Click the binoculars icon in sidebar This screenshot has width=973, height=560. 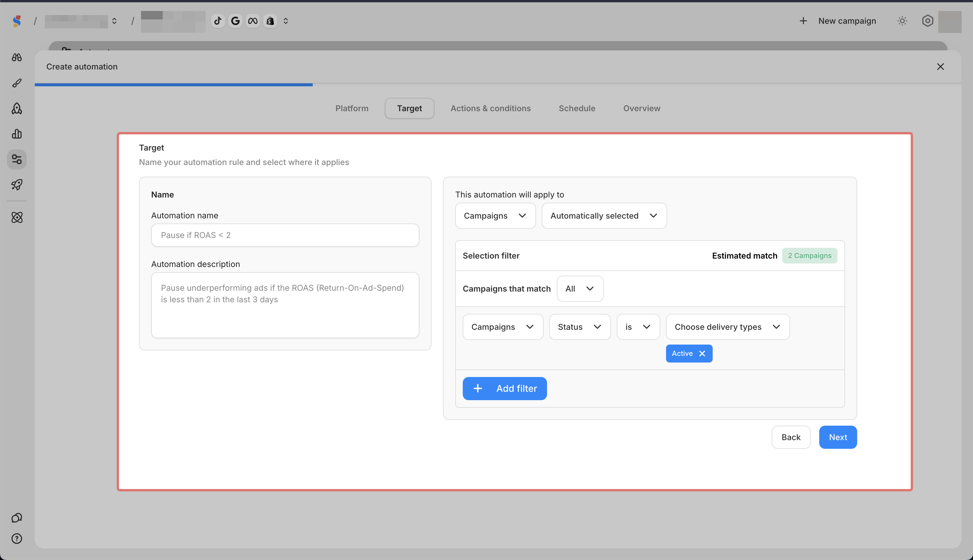tap(17, 57)
